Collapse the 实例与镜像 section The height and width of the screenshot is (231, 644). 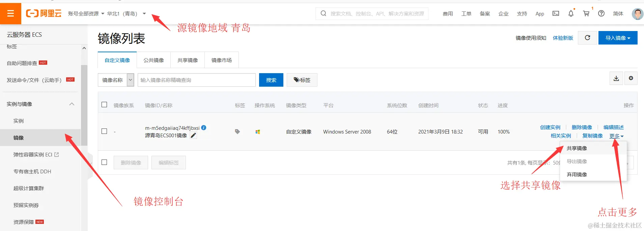click(72, 104)
